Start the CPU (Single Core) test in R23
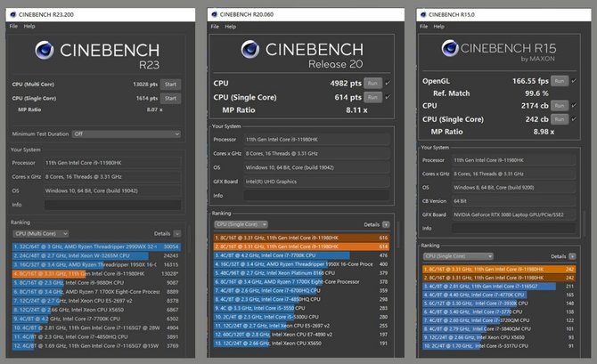This screenshot has height=364, width=597. [170, 98]
